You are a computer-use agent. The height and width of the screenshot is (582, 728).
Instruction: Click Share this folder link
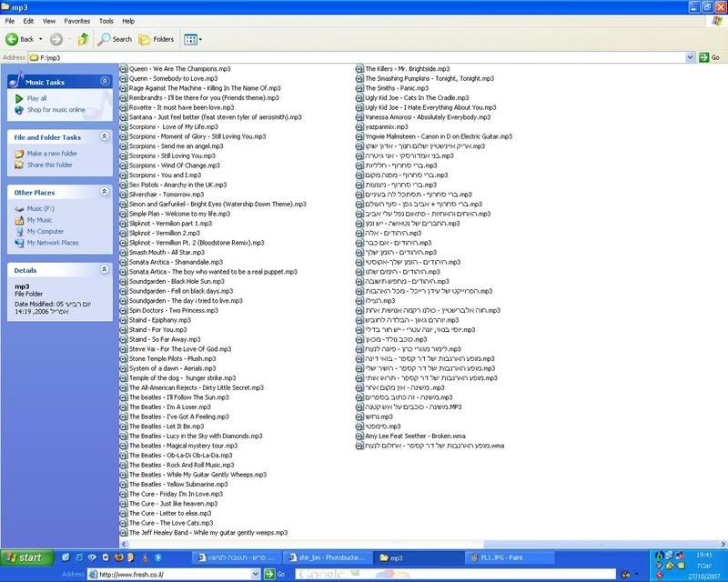click(50, 165)
